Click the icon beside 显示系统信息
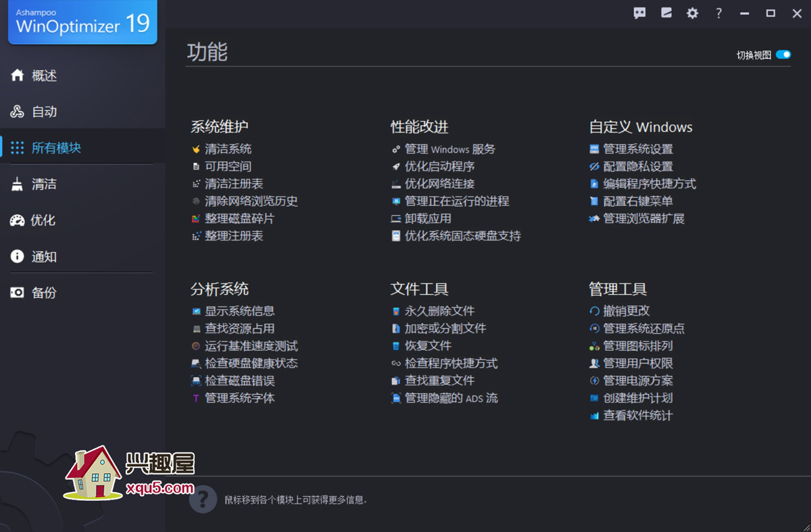 (196, 311)
